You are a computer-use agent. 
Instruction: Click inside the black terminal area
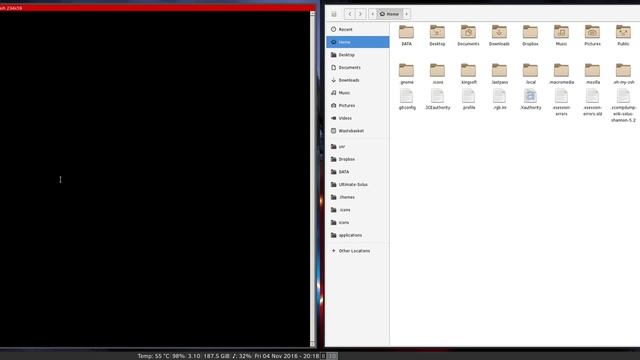155,179
